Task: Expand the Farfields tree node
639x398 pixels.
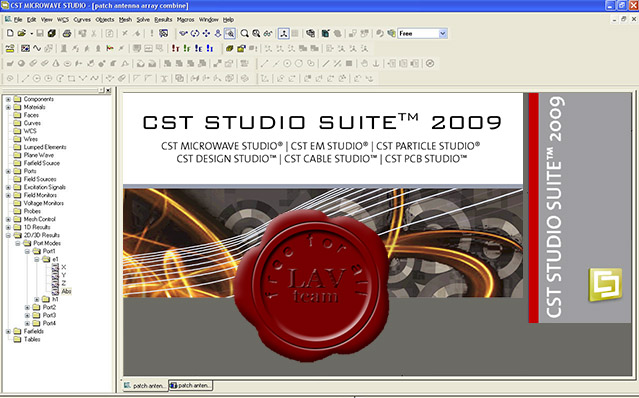Action: pos(8,331)
